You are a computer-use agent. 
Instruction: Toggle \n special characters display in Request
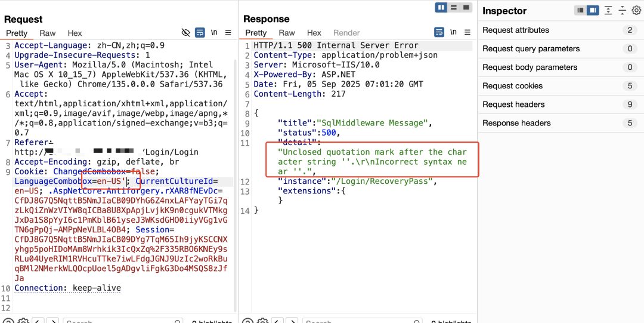click(x=214, y=32)
